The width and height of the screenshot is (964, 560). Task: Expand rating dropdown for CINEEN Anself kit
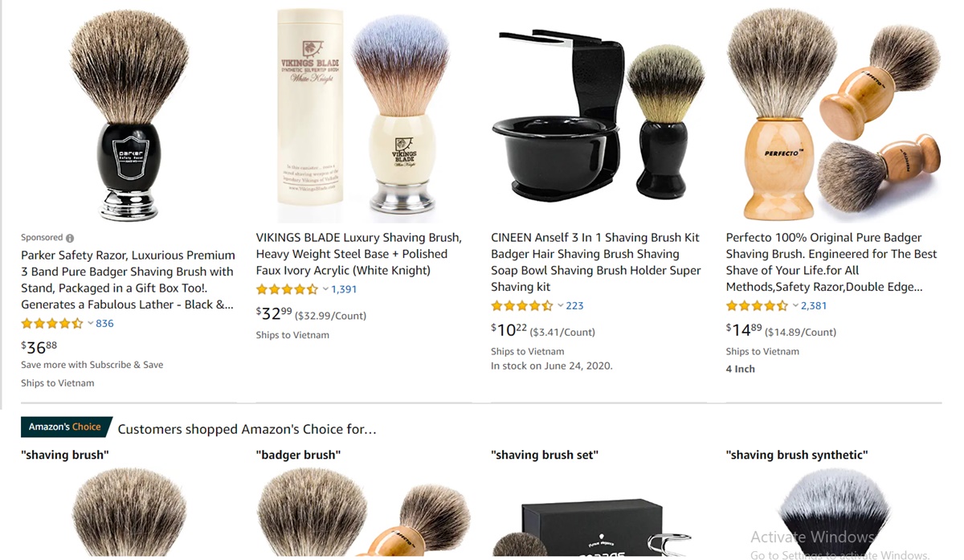click(x=561, y=306)
